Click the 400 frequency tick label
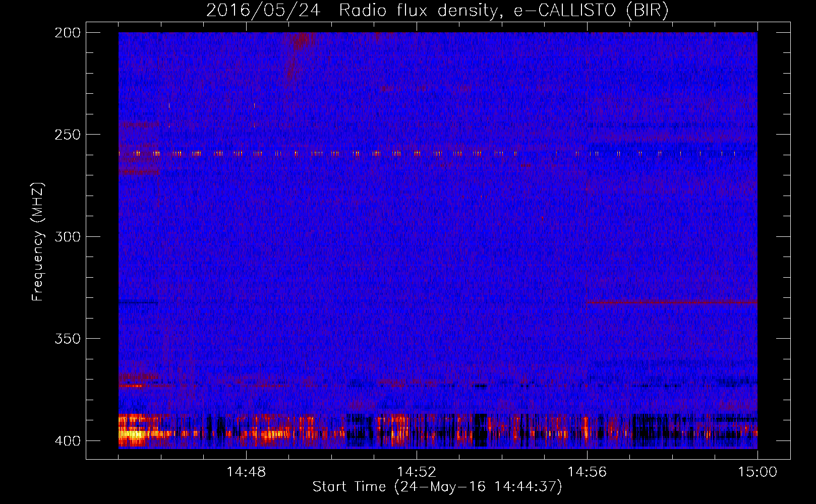The height and width of the screenshot is (504, 816). coord(68,441)
